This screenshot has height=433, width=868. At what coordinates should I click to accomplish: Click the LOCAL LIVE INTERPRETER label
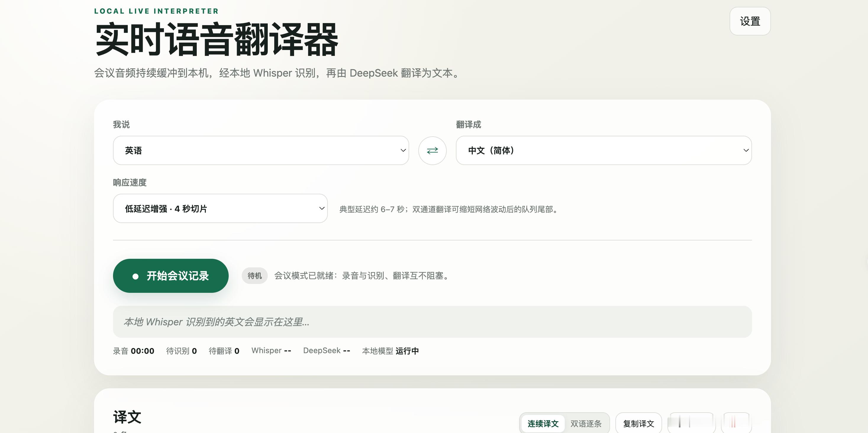[156, 11]
